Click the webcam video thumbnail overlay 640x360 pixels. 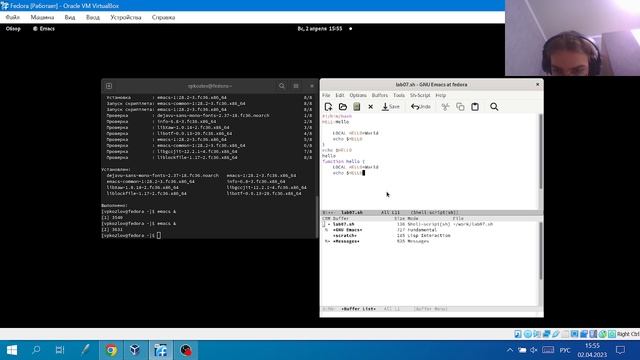[572, 38]
